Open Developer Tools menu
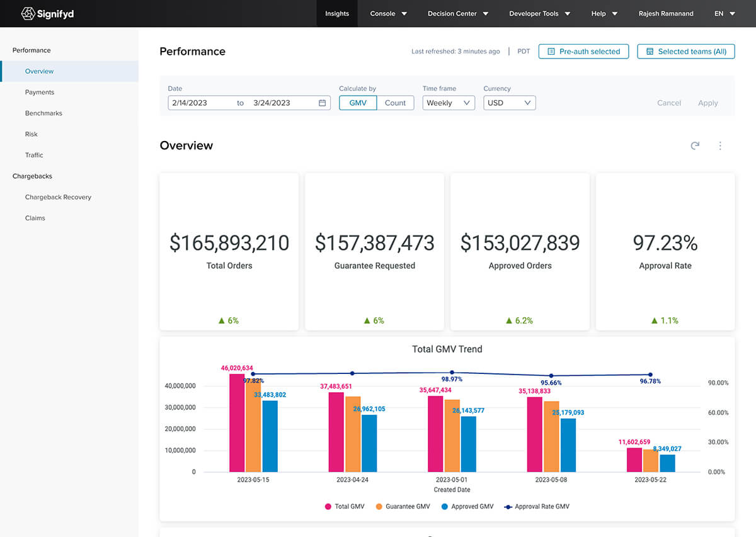The height and width of the screenshot is (537, 756). pos(539,13)
